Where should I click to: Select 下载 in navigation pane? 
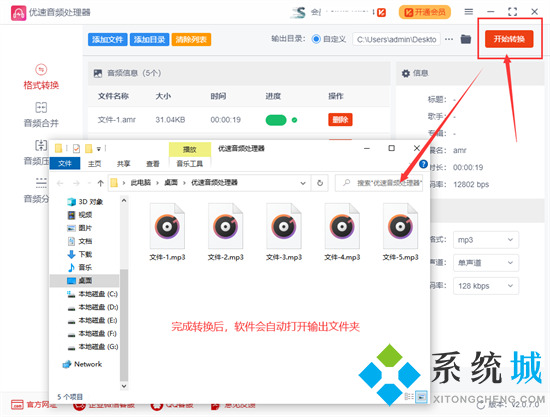pyautogui.click(x=80, y=254)
